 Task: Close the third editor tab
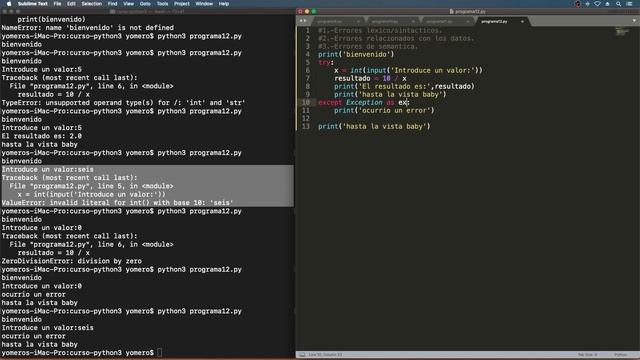(x=468, y=21)
